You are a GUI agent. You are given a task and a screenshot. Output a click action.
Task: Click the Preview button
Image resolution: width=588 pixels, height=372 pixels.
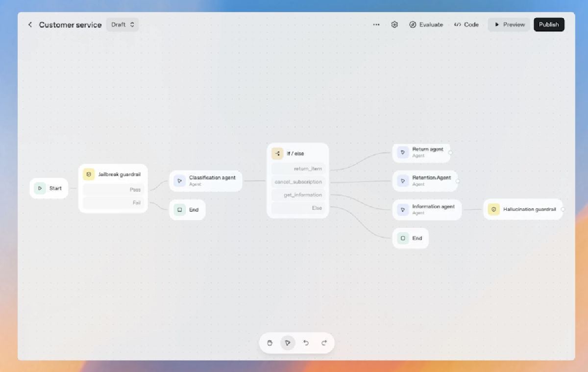(x=509, y=25)
